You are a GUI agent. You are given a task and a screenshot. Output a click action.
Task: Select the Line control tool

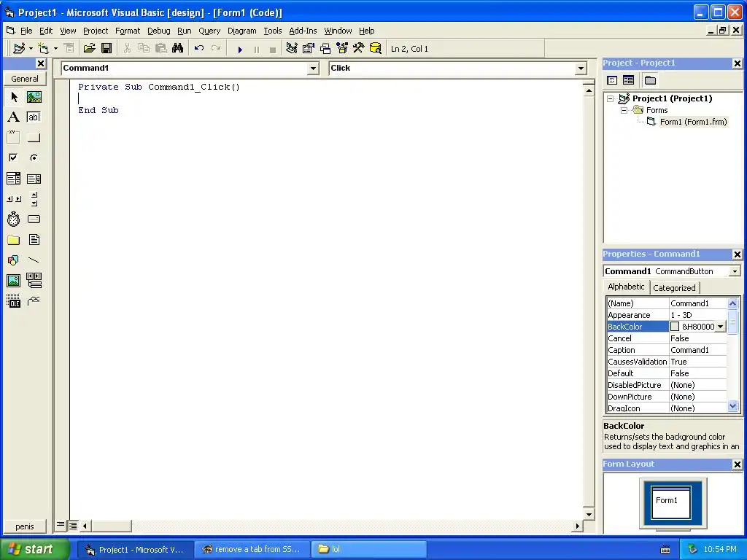pos(34,260)
